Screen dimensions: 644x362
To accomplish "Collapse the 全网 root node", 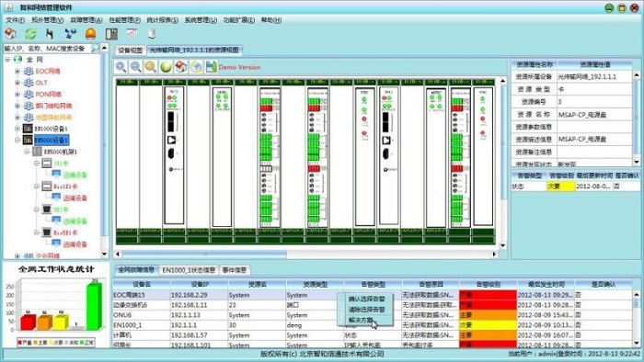I will click(7, 60).
